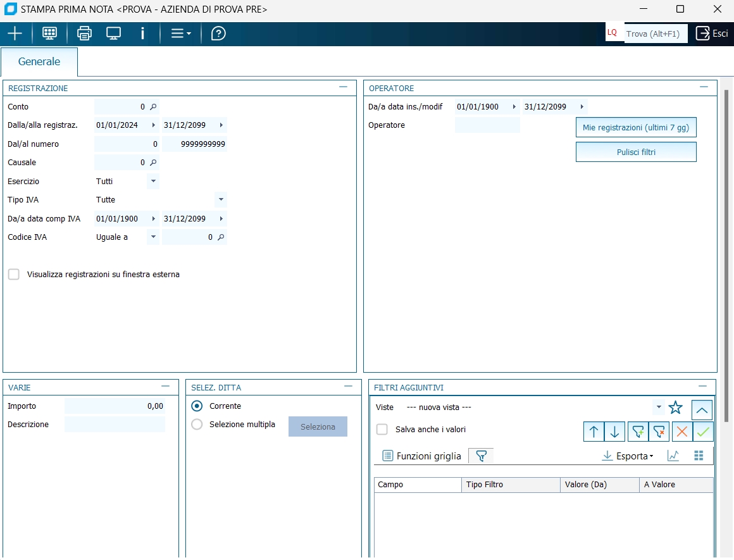Click the printer icon in the toolbar
Image resolution: width=734 pixels, height=560 pixels.
click(x=84, y=34)
